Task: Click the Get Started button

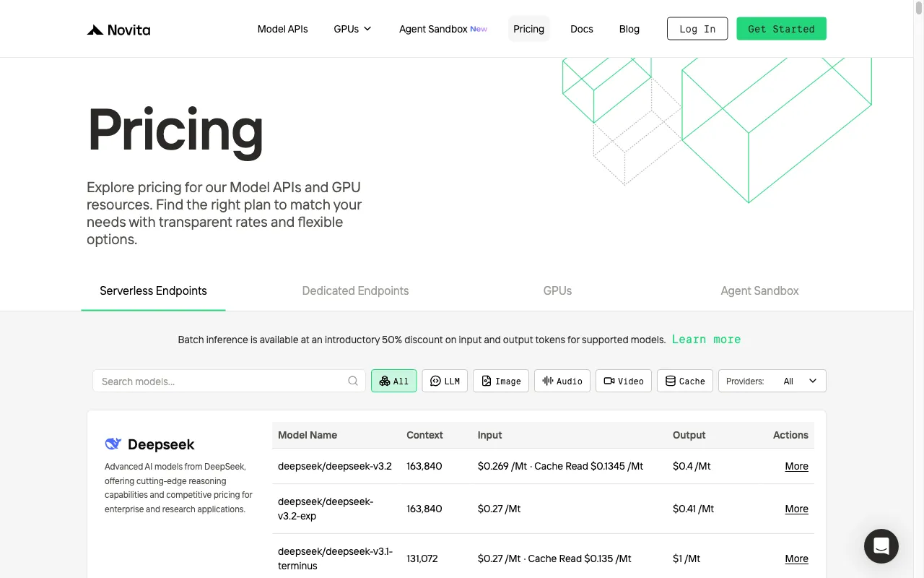Action: 781,29
